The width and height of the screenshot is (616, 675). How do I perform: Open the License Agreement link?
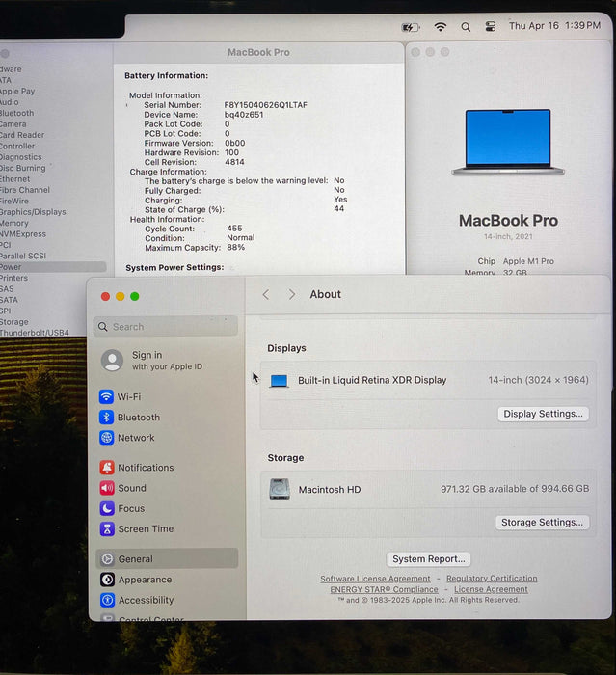(491, 589)
